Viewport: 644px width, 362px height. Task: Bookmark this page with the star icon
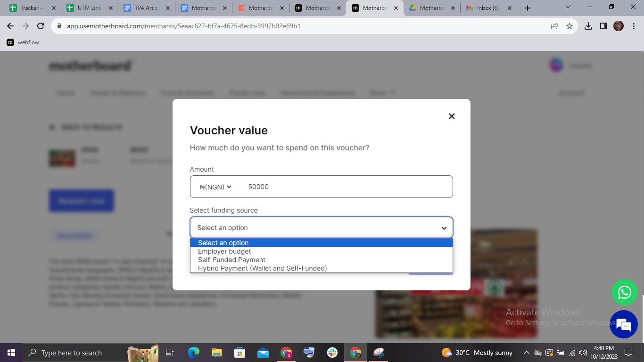[x=570, y=26]
